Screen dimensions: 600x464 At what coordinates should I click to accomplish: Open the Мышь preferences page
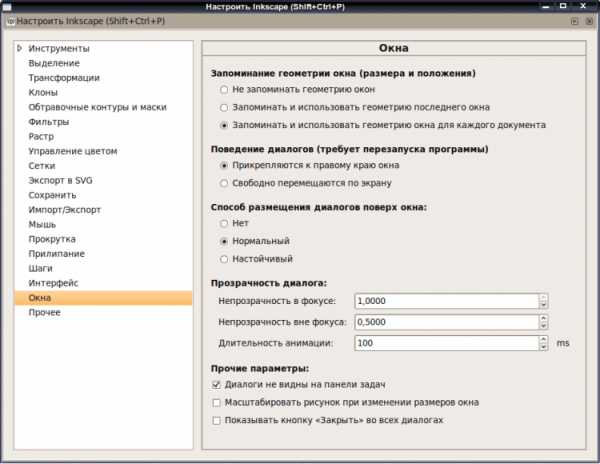(x=42, y=225)
